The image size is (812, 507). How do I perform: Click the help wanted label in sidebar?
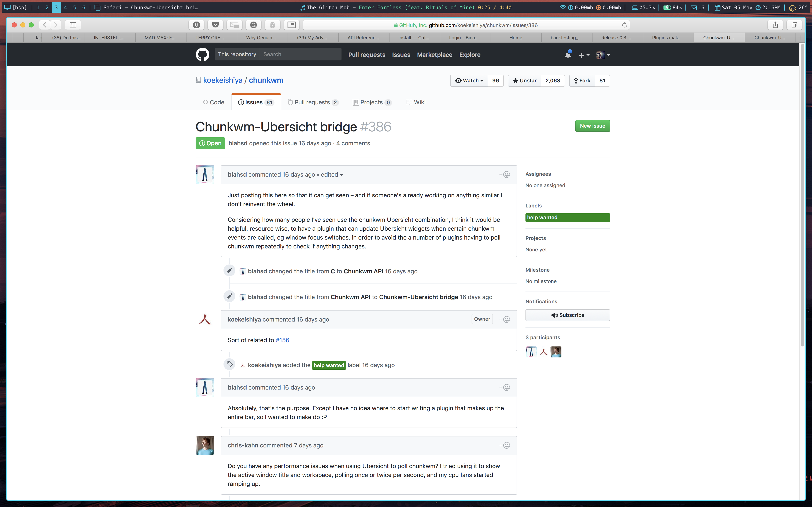click(567, 218)
